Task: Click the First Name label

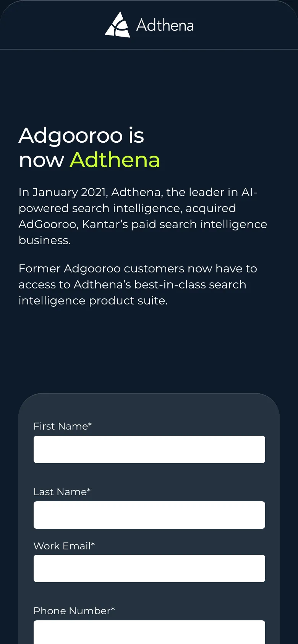Action: coord(62,426)
